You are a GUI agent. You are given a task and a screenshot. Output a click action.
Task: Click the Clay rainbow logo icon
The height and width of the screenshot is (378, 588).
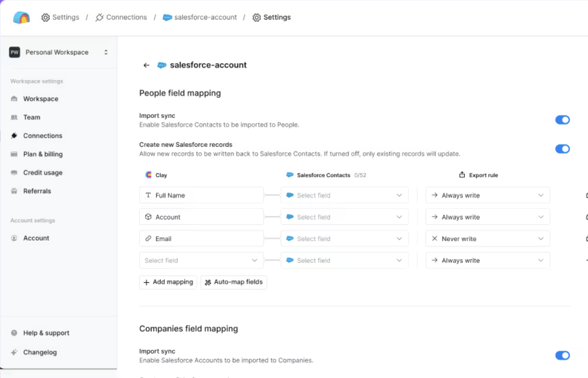pyautogui.click(x=22, y=17)
